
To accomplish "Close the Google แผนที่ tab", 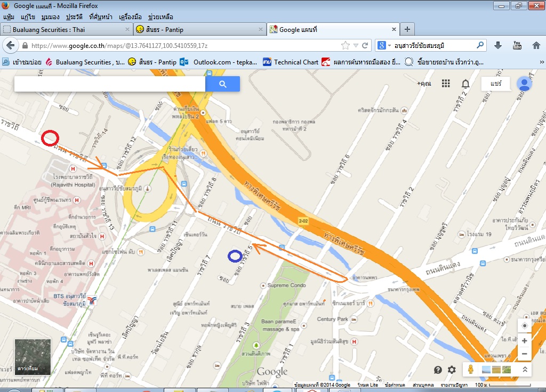I will (x=394, y=30).
